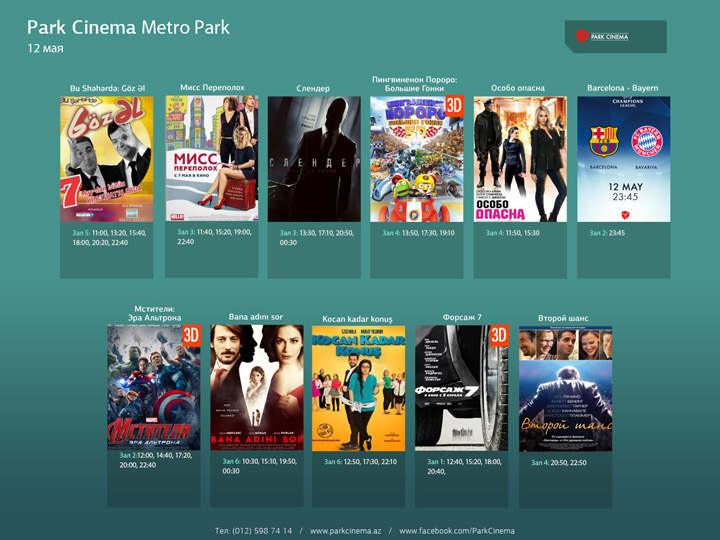The height and width of the screenshot is (540, 720).
Task: Select Зал 4 showtimes for Второй шанс
Action: click(558, 463)
